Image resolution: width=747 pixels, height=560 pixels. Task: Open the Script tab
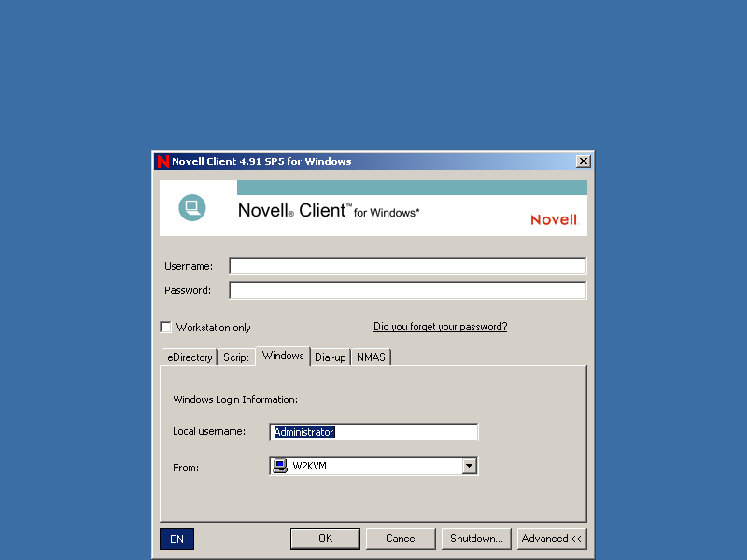236,357
